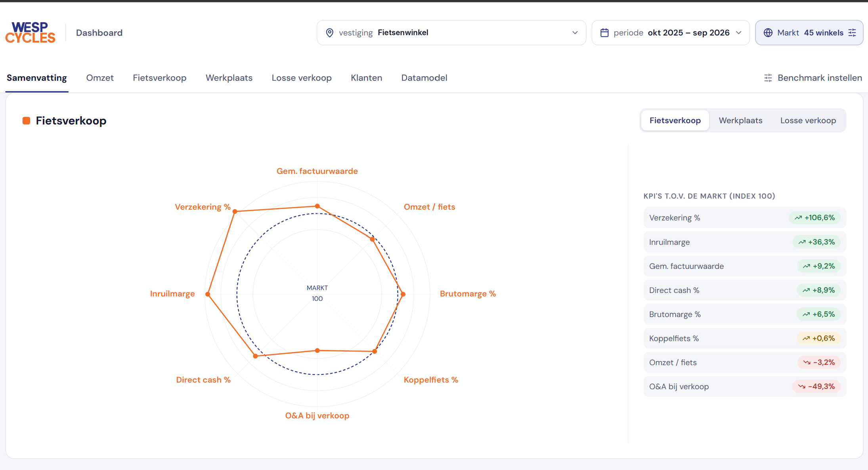Click the trend-up icon in Brutomarge % row

pyautogui.click(x=806, y=314)
